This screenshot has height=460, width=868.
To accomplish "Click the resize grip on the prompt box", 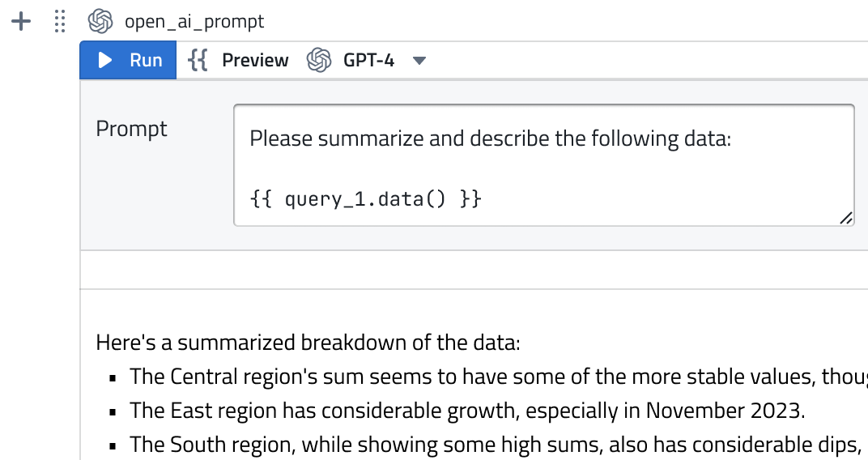I will coord(846,218).
